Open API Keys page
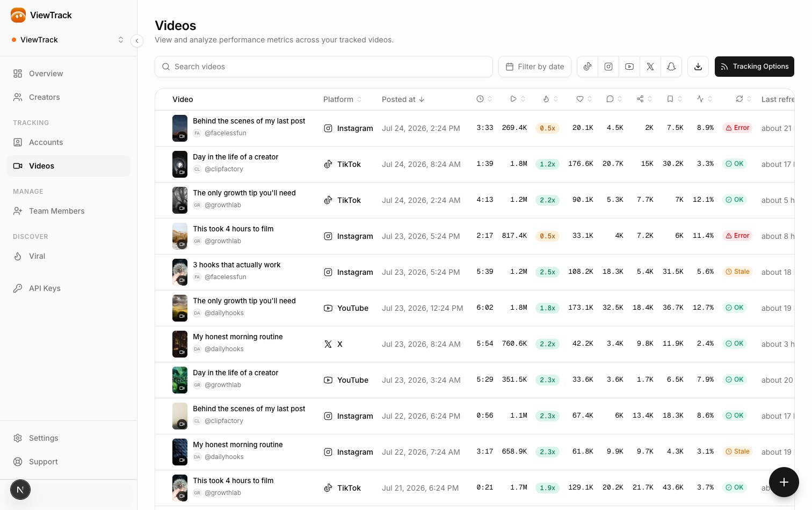Viewport: 812px width, 510px height. pyautogui.click(x=68, y=288)
